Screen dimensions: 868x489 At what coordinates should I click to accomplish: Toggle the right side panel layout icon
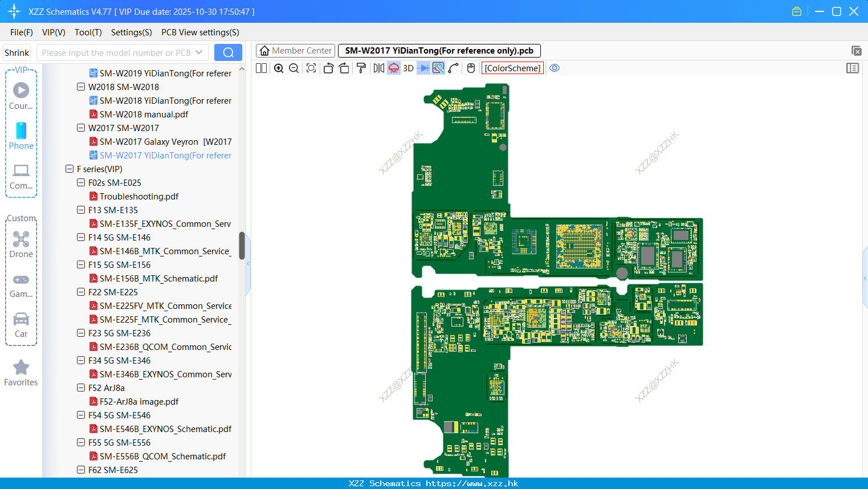tap(853, 68)
